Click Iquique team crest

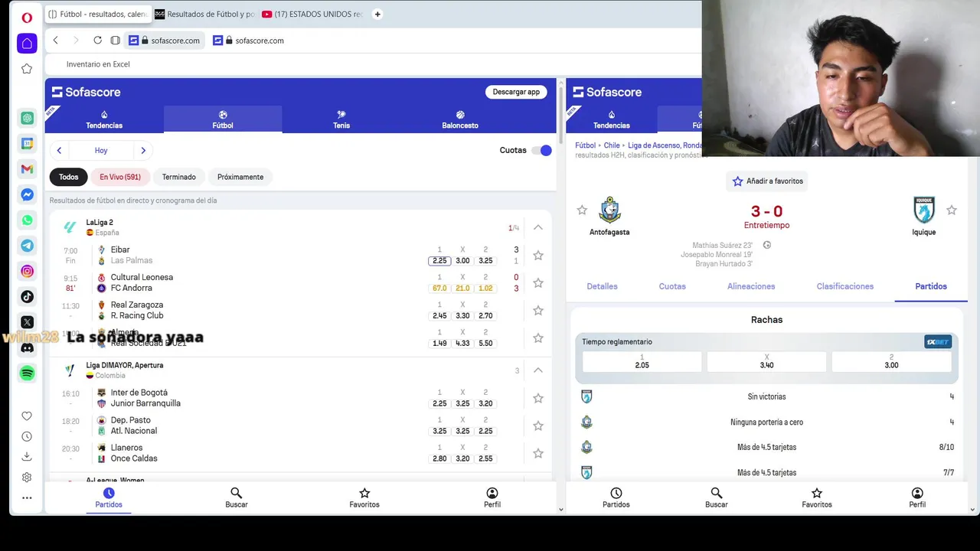(x=924, y=210)
